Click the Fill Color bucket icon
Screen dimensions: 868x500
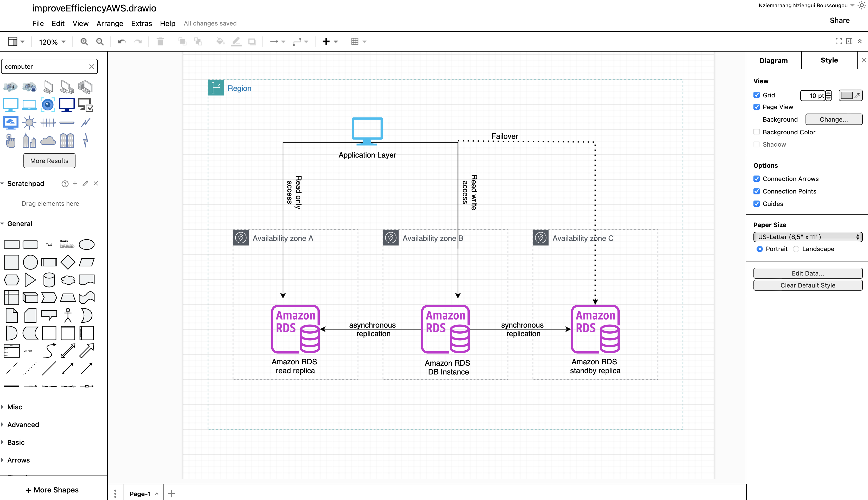(x=220, y=42)
